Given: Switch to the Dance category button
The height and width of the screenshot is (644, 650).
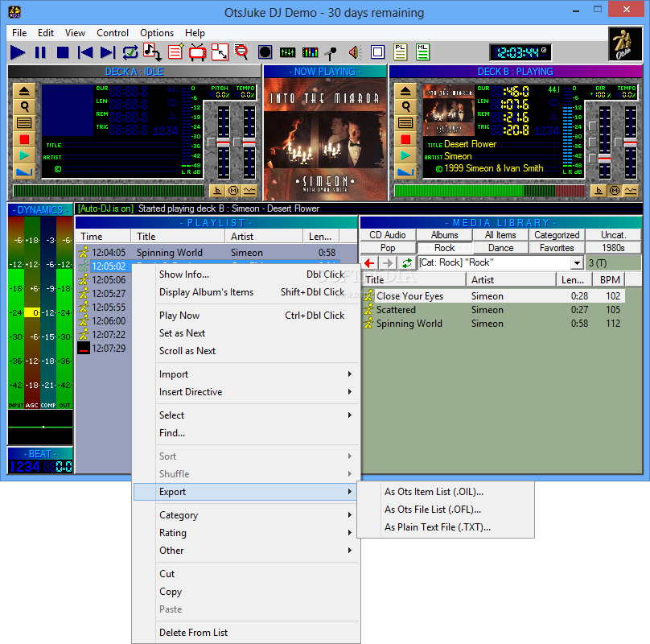Looking at the screenshot, I should 500,248.
